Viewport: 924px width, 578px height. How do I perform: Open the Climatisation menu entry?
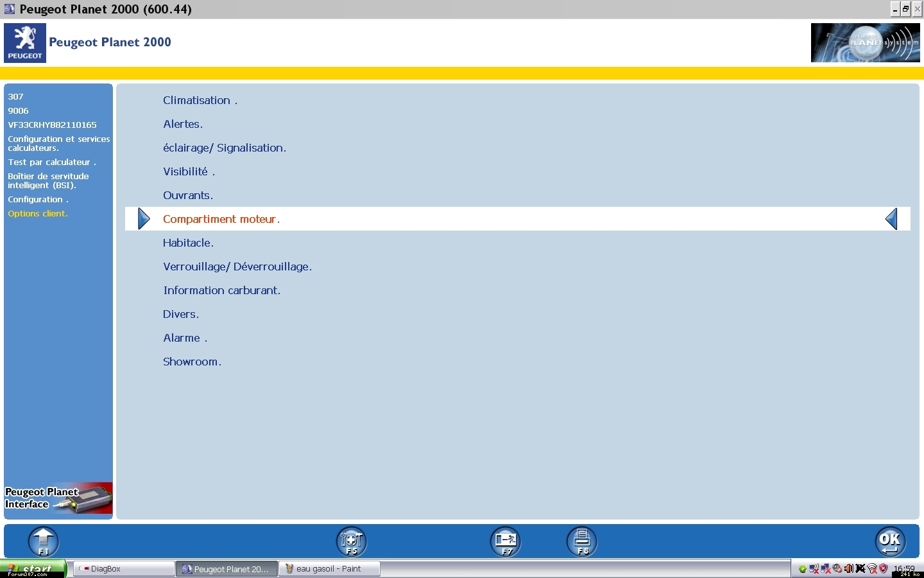coord(200,100)
